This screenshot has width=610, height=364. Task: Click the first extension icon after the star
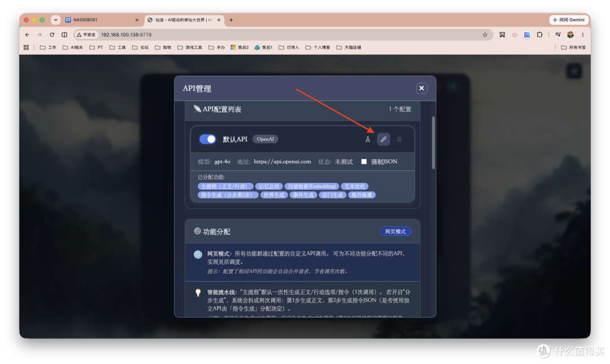coord(502,34)
